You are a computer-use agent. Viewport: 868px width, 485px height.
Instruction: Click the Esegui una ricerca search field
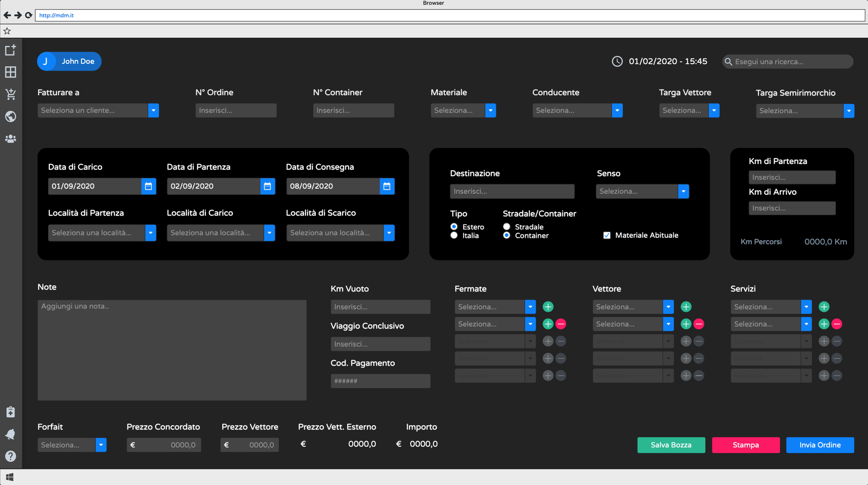click(x=788, y=61)
